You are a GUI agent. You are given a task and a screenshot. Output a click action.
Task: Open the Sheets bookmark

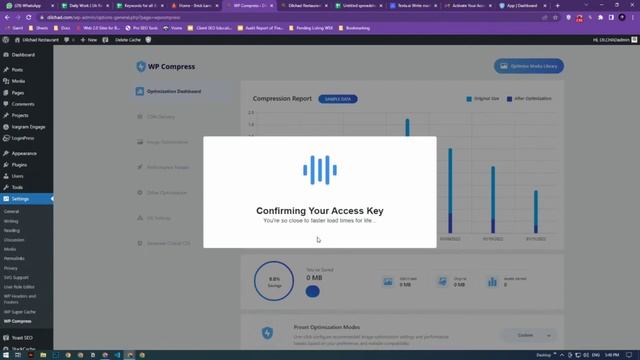[x=39, y=28]
